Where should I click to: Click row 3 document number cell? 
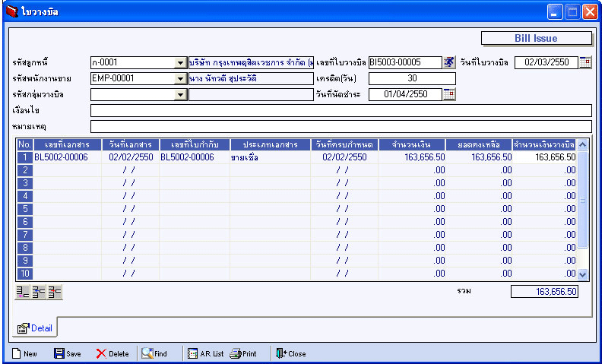(68, 183)
